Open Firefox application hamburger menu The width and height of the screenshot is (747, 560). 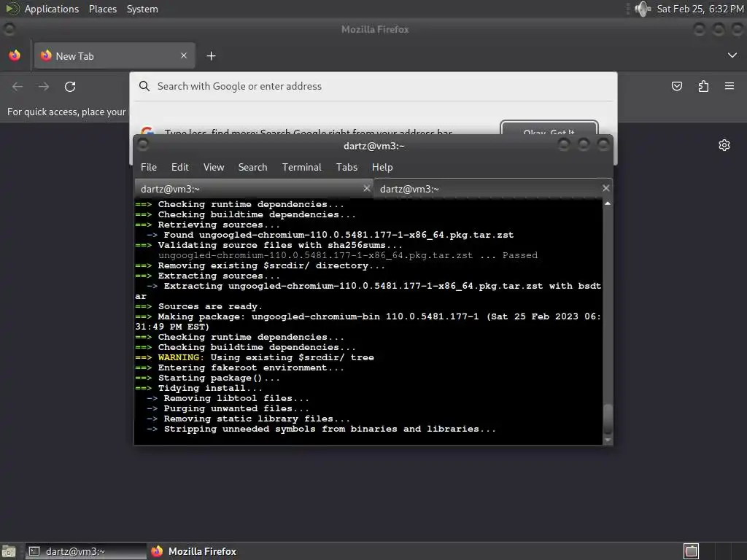(729, 86)
